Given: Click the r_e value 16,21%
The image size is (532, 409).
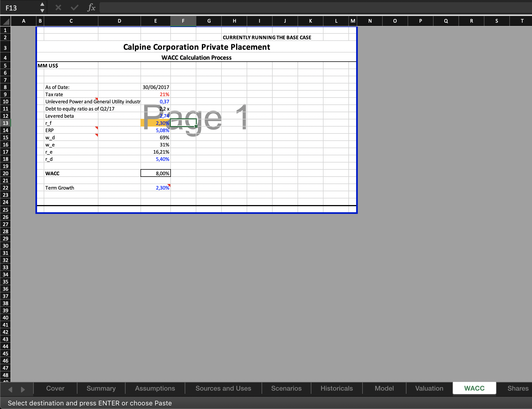Looking at the screenshot, I should tap(156, 152).
